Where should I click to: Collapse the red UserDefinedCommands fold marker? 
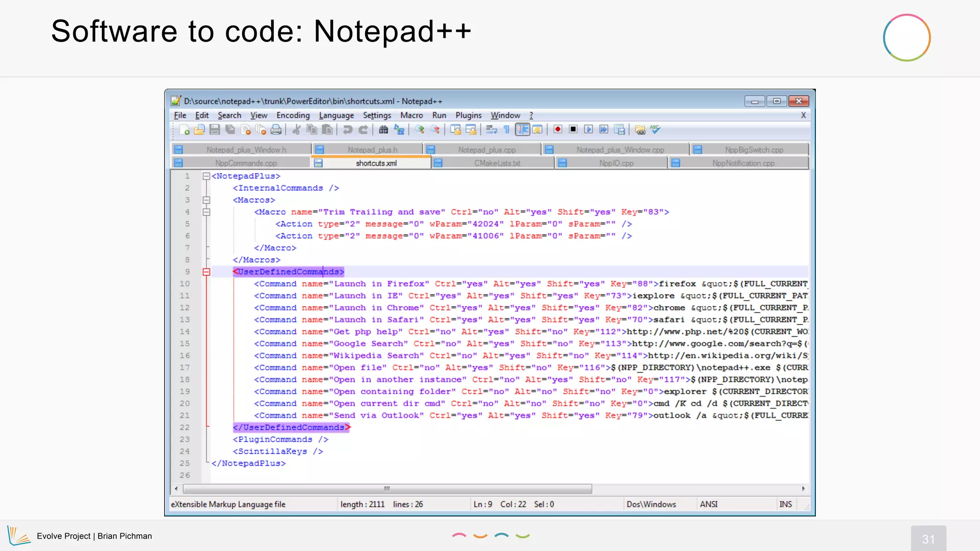click(206, 272)
